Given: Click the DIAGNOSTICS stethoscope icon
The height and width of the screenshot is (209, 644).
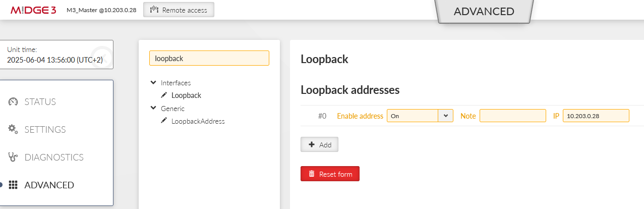Looking at the screenshot, I should pyautogui.click(x=13, y=157).
